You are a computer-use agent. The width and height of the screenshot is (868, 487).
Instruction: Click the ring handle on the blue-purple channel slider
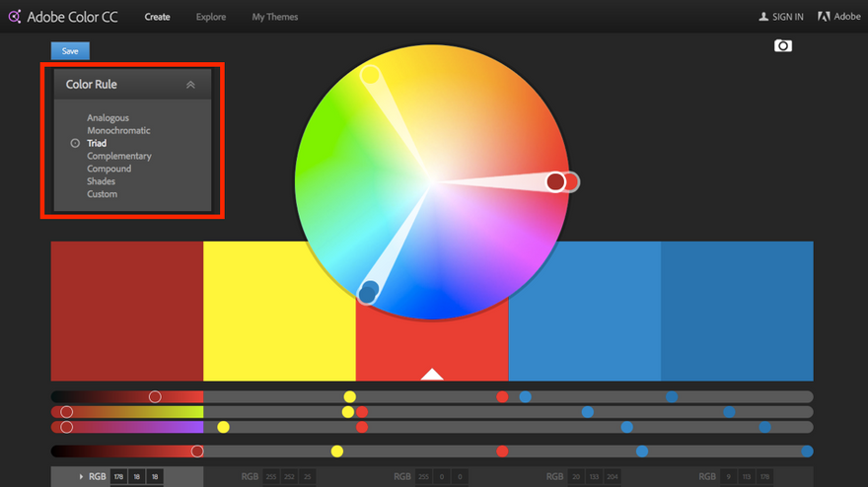(x=66, y=427)
